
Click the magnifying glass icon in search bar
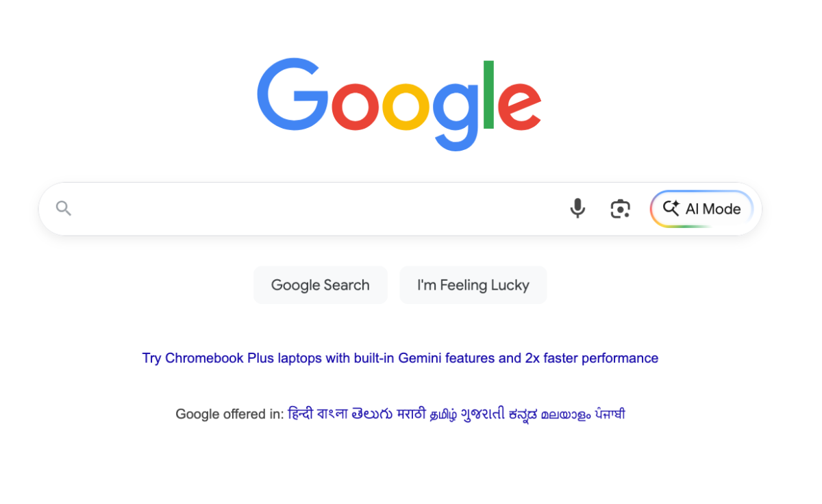pos(63,208)
